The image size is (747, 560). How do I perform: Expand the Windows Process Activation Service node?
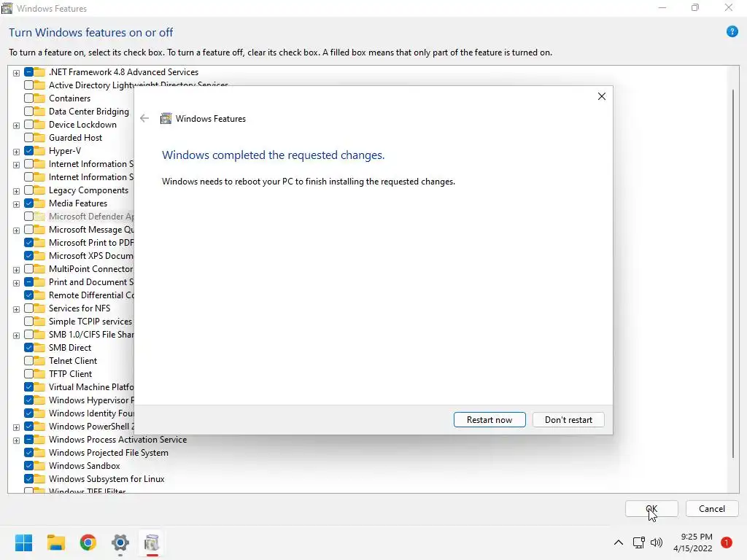16,440
